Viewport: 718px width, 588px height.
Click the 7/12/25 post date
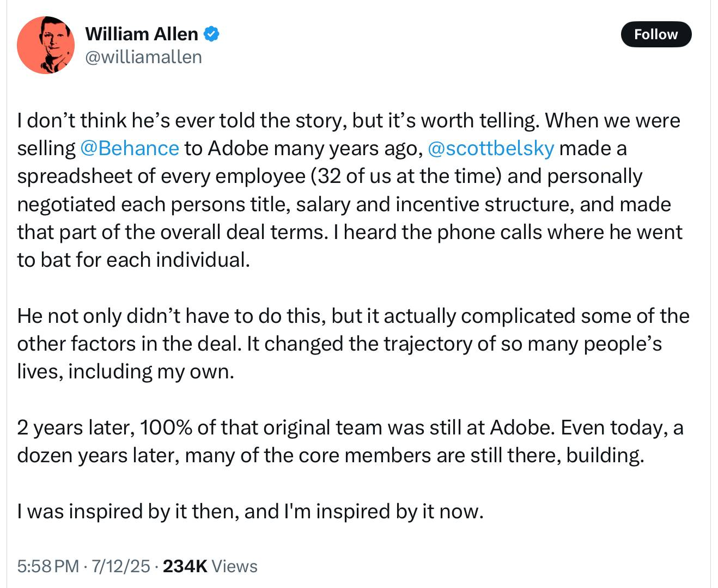point(120,566)
